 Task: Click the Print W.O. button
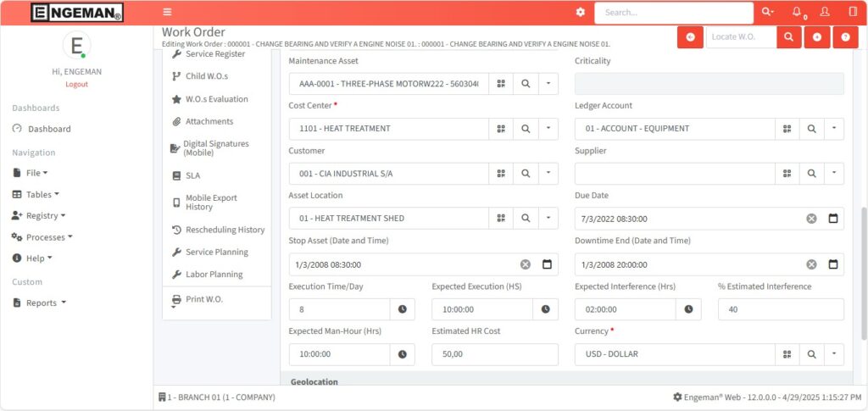click(x=203, y=299)
